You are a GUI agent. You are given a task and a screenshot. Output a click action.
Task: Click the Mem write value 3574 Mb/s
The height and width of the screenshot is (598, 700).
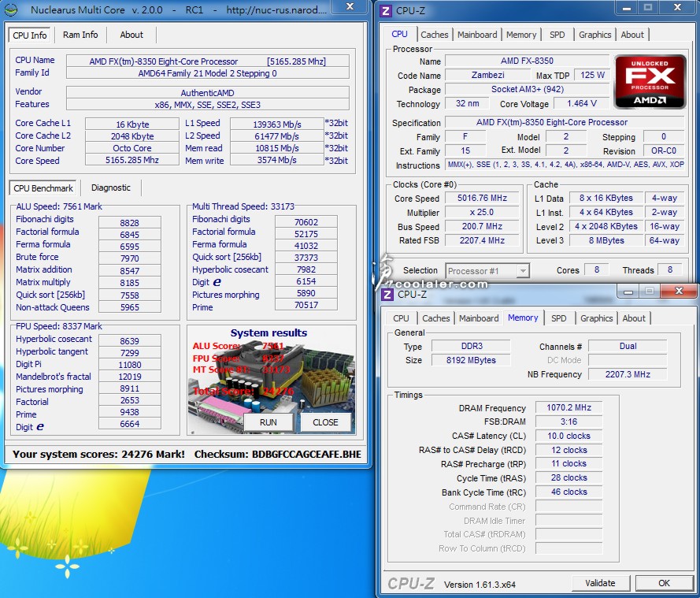277,160
